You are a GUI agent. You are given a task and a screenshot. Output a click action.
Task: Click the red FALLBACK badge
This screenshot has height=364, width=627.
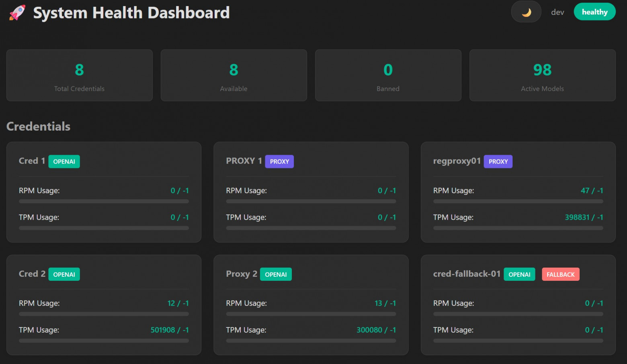(560, 274)
